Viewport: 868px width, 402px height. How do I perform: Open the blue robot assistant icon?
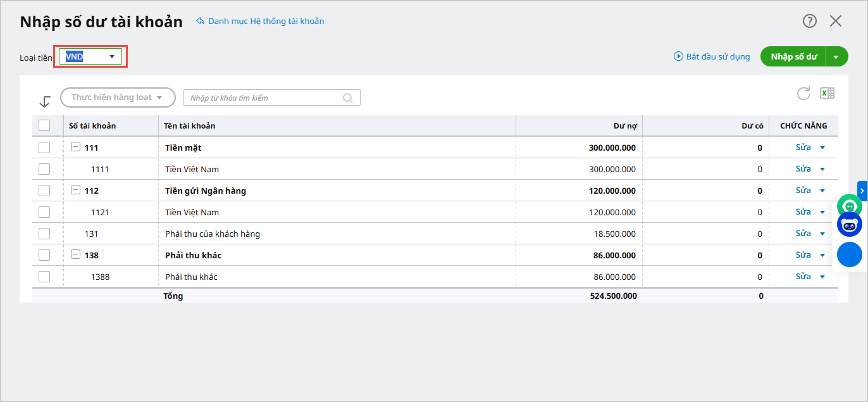(x=849, y=224)
